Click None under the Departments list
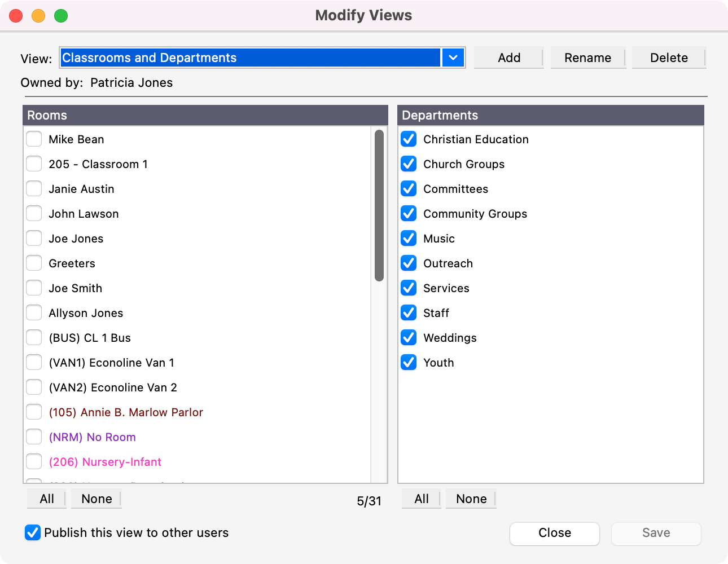The width and height of the screenshot is (728, 564). point(471,499)
